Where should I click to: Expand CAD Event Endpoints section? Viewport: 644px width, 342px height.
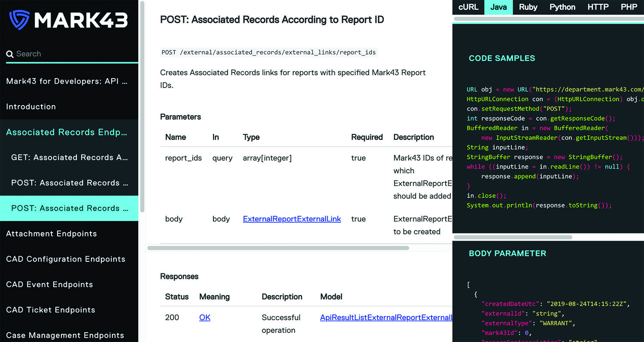tap(49, 284)
